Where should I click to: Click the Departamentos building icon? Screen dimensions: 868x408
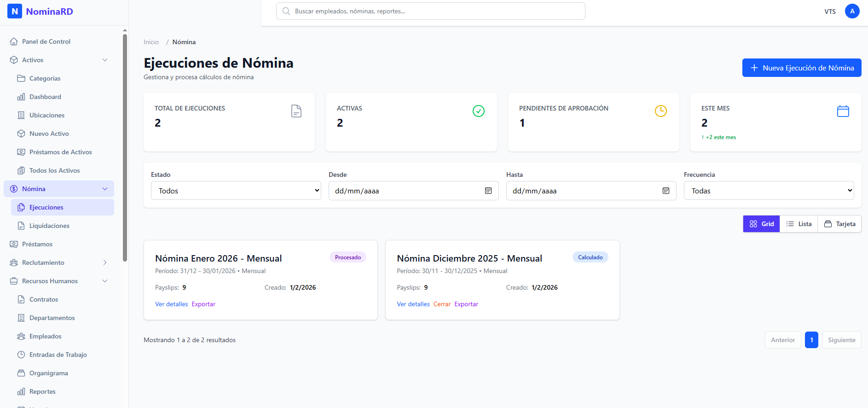[21, 318]
